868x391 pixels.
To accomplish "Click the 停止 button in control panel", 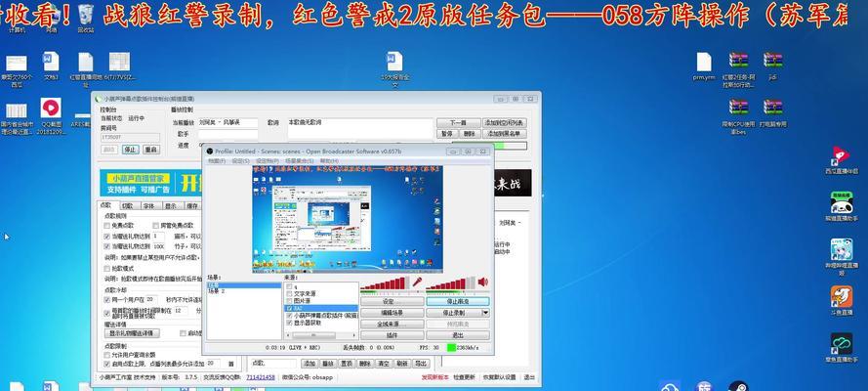I will (130, 150).
